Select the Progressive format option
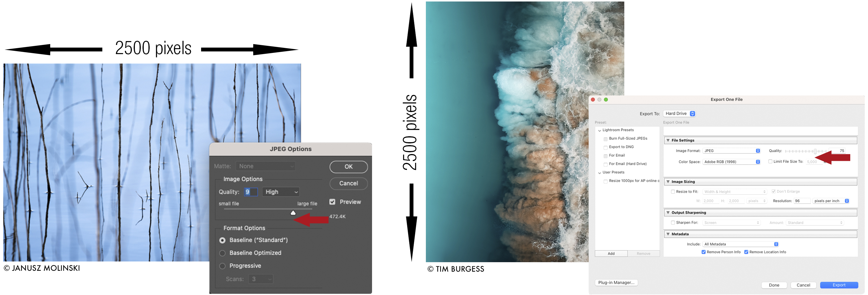Screen dimensions: 868x295 click(x=222, y=266)
